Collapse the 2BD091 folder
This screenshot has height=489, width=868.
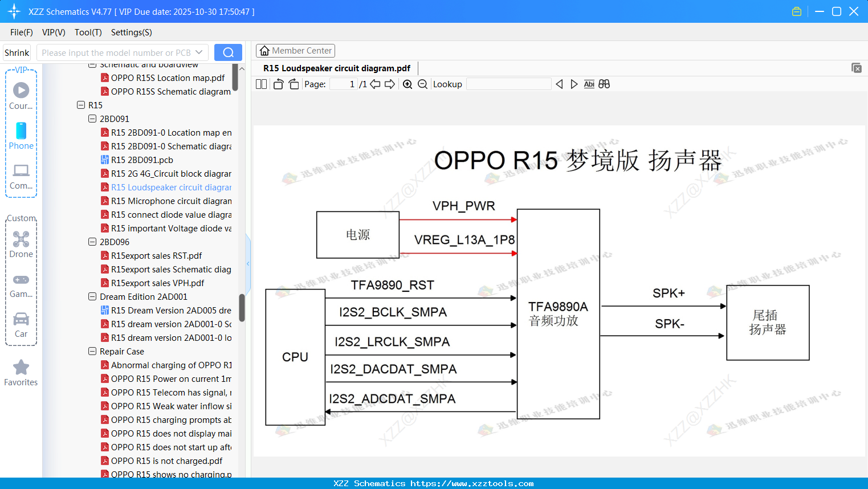point(92,119)
